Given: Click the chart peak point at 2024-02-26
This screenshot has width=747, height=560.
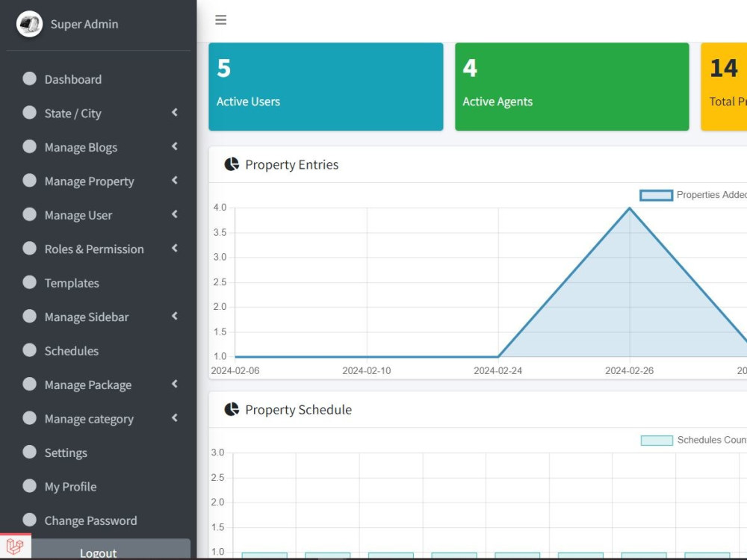Looking at the screenshot, I should pyautogui.click(x=630, y=208).
